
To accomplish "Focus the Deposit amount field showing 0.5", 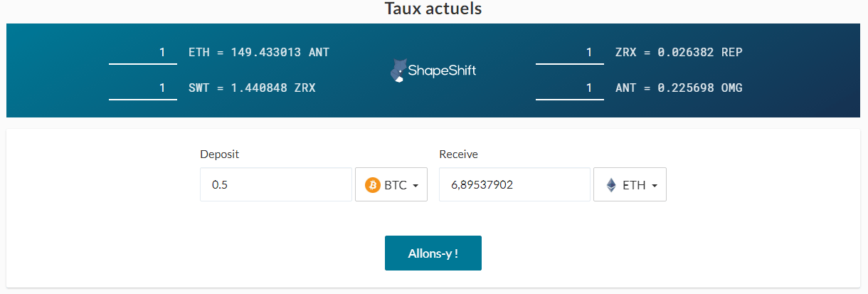I will click(275, 184).
